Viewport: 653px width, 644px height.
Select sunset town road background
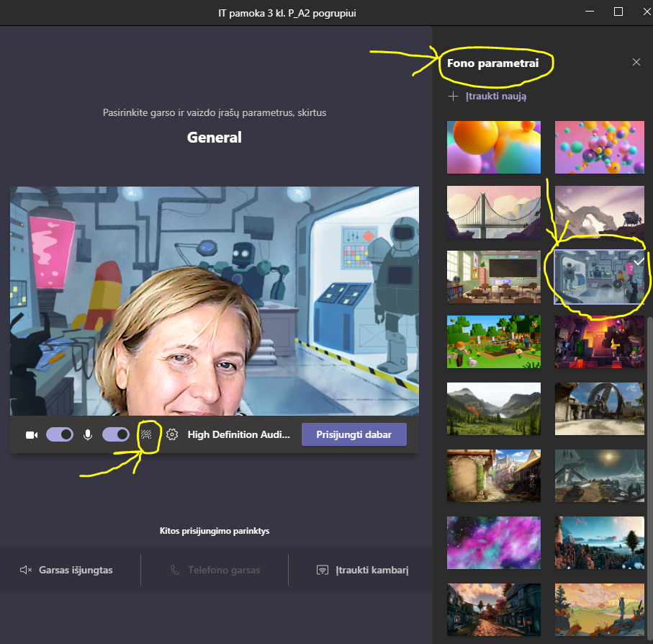click(493, 609)
